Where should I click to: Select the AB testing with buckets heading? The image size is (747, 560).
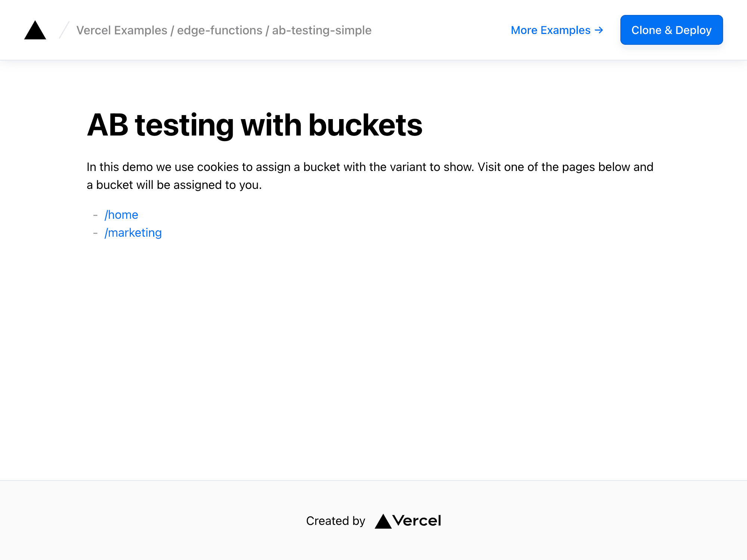255,125
